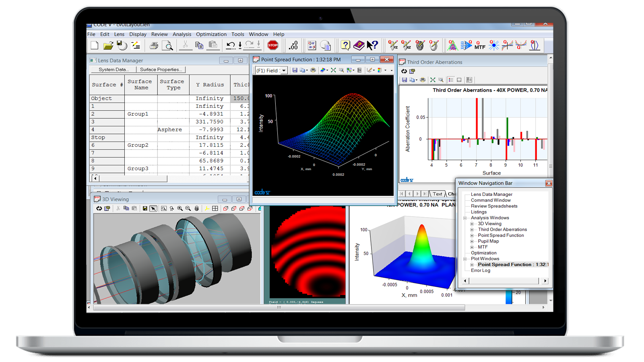Image resolution: width=644 pixels, height=362 pixels.
Task: Select the Asphere surface type cell
Action: click(x=173, y=130)
